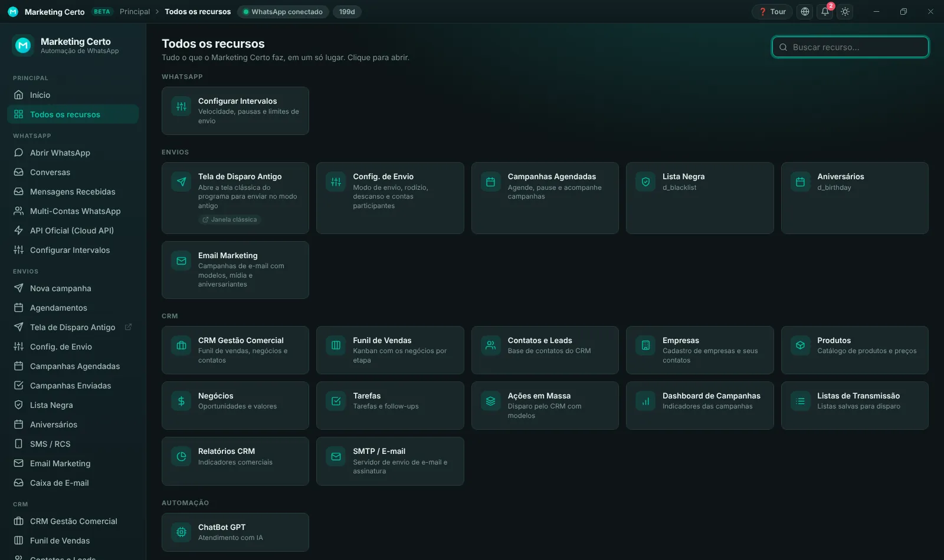Click the 199d badge in the title bar
The height and width of the screenshot is (560, 944).
coord(347,12)
